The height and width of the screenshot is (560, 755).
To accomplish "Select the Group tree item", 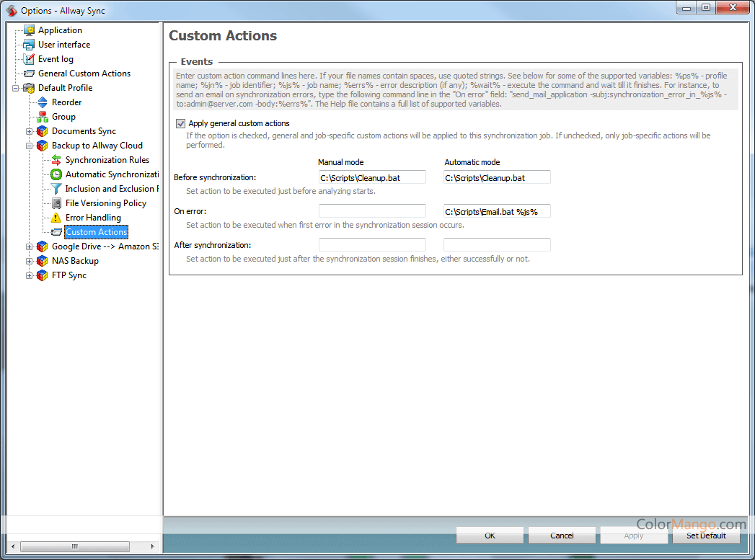I will [63, 117].
